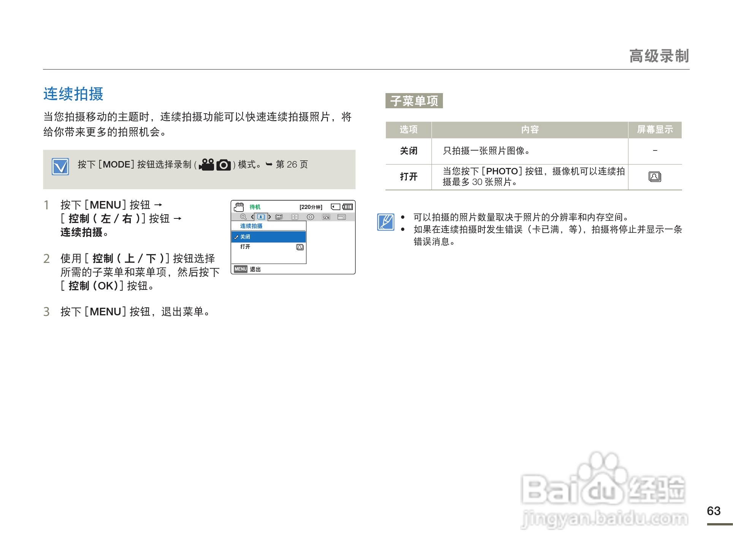Viewport: 733px width, 560px height.
Task: Select the 子菜单项 section tab
Action: [414, 101]
